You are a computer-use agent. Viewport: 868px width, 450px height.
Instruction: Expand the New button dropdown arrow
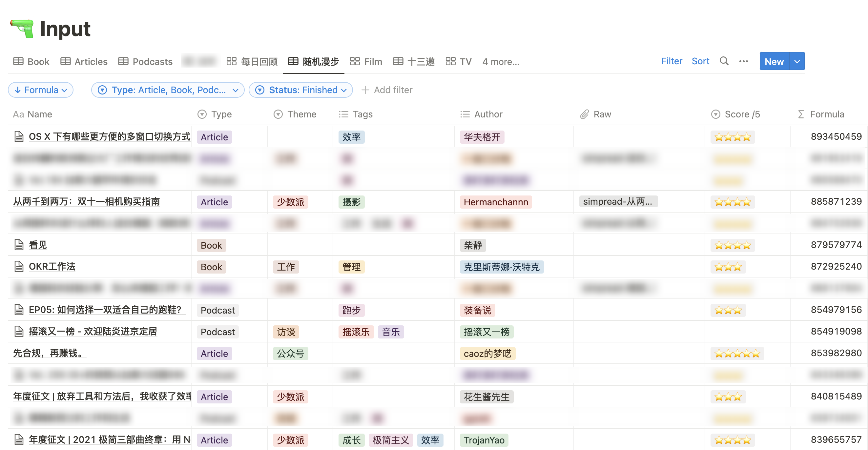[x=797, y=61]
